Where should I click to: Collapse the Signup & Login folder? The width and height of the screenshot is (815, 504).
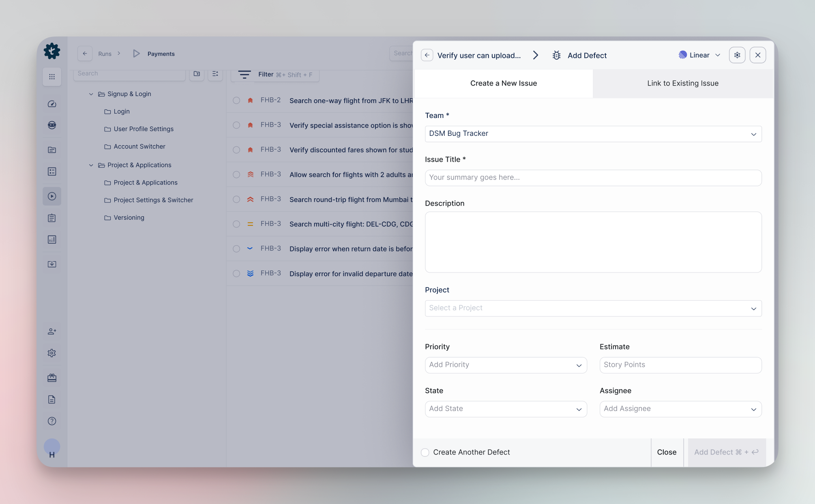[91, 94]
